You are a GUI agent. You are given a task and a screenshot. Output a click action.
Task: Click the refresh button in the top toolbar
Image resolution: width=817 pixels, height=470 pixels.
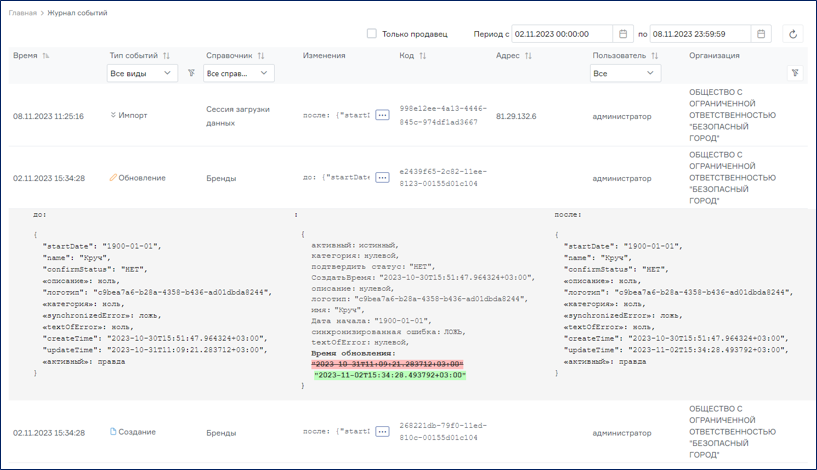[793, 34]
